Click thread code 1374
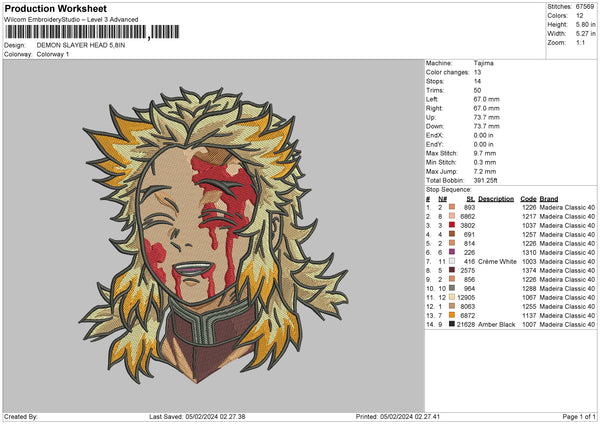The height and width of the screenshot is (424, 600). pos(529,271)
